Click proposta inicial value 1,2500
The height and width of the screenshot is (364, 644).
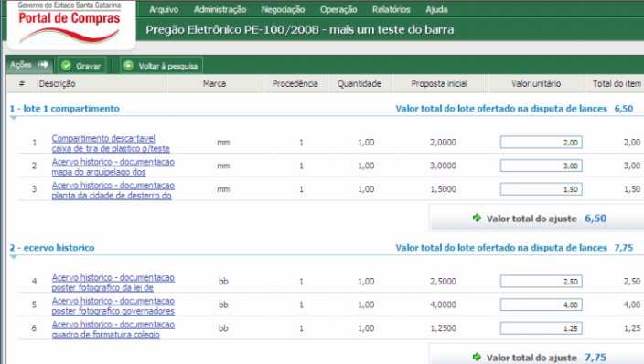coord(443,327)
